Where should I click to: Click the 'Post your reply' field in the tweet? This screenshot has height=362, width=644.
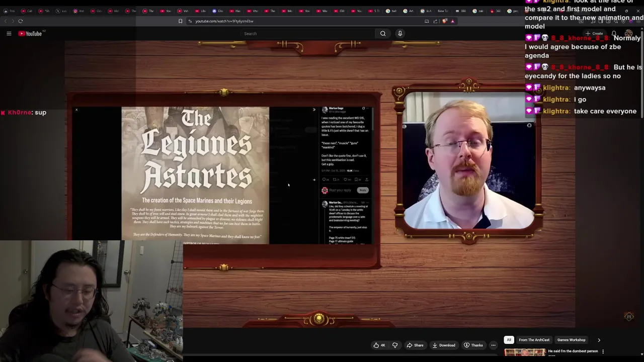coord(341,190)
